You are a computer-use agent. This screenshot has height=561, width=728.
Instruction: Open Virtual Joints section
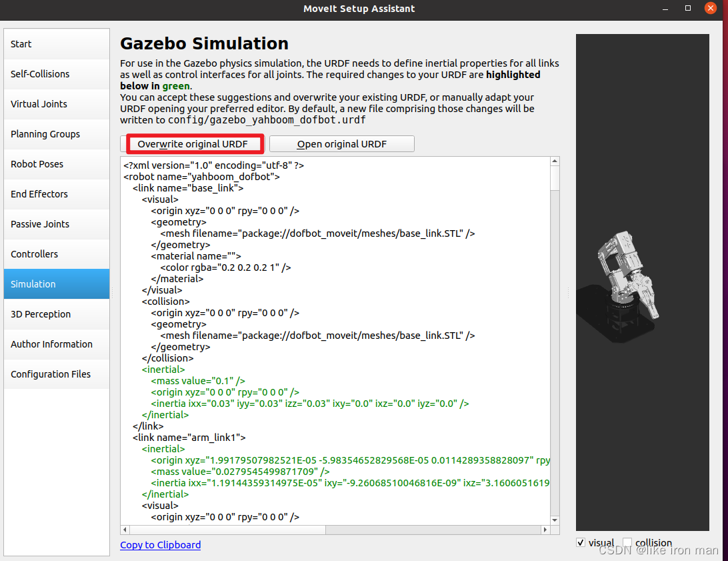point(57,104)
